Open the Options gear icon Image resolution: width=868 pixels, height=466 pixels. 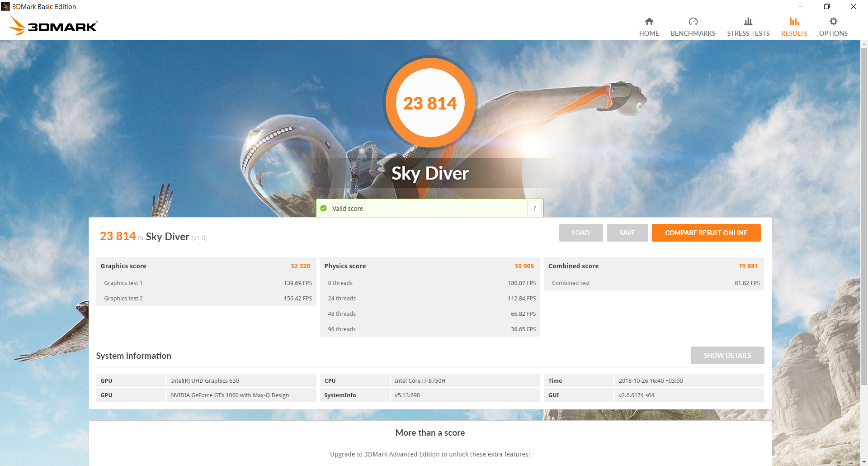tap(833, 21)
